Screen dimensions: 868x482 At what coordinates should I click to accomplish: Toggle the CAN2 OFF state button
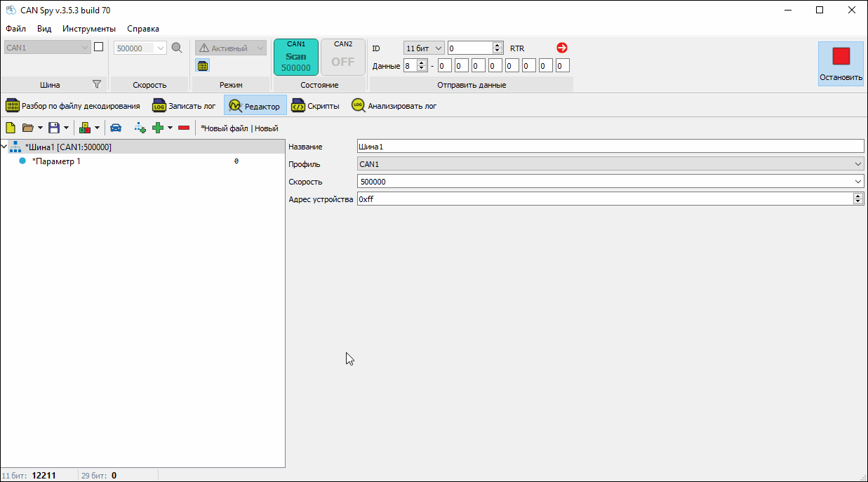pyautogui.click(x=342, y=57)
